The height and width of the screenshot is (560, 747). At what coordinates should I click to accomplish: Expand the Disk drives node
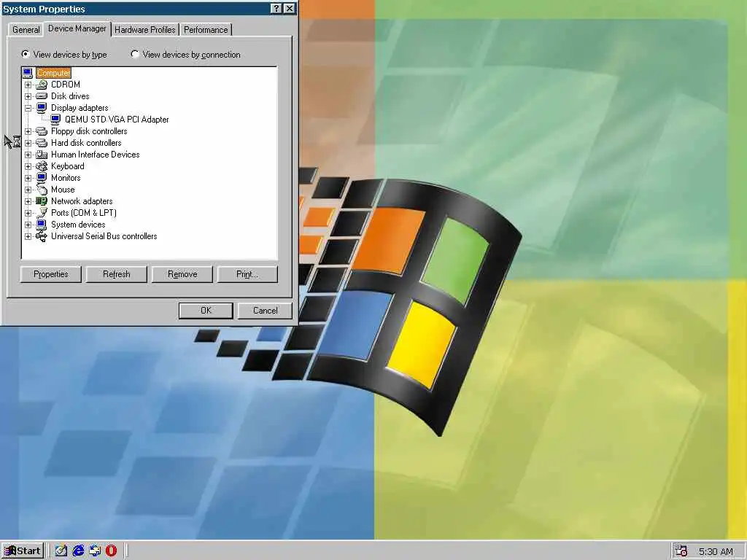[x=28, y=97]
